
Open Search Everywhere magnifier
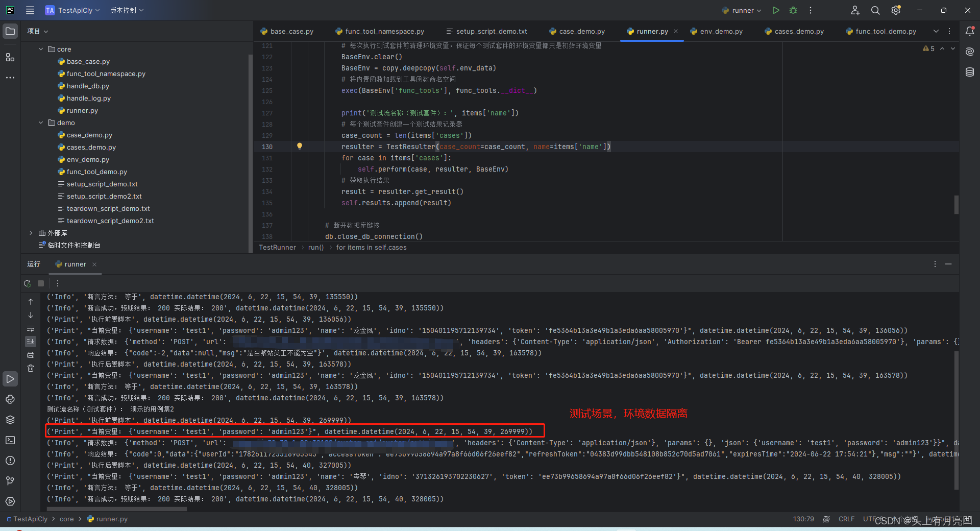[875, 10]
